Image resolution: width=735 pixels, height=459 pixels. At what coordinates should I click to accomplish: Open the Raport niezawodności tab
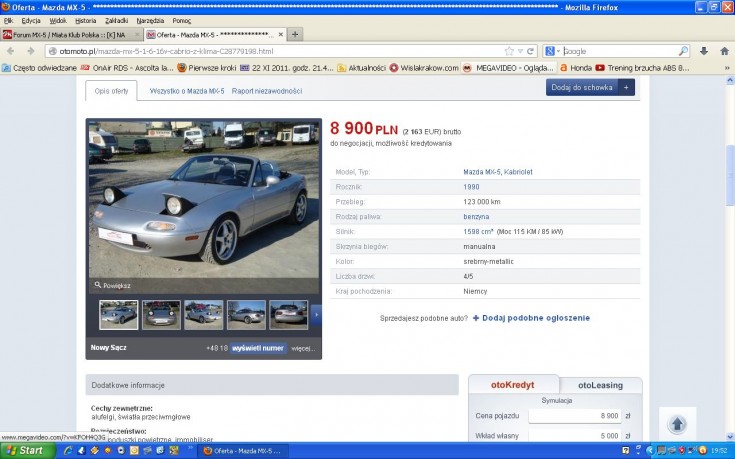pos(267,91)
